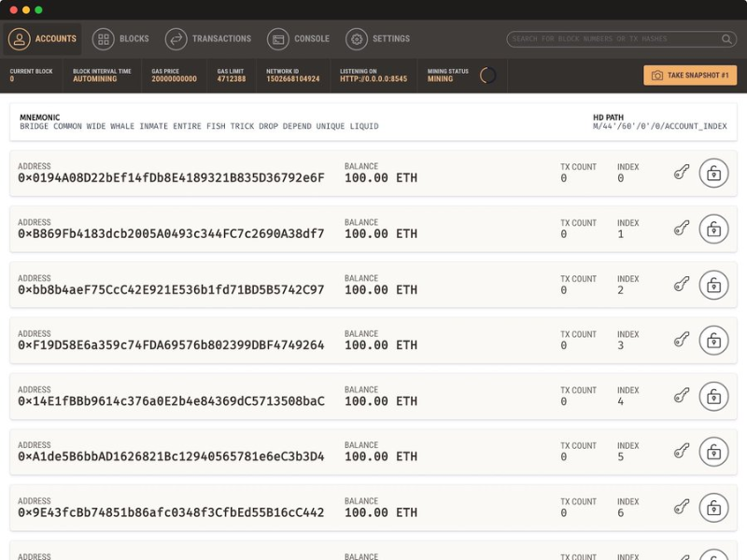This screenshot has height=560, width=747.
Task: Click the search magnifier icon
Action: pos(726,39)
